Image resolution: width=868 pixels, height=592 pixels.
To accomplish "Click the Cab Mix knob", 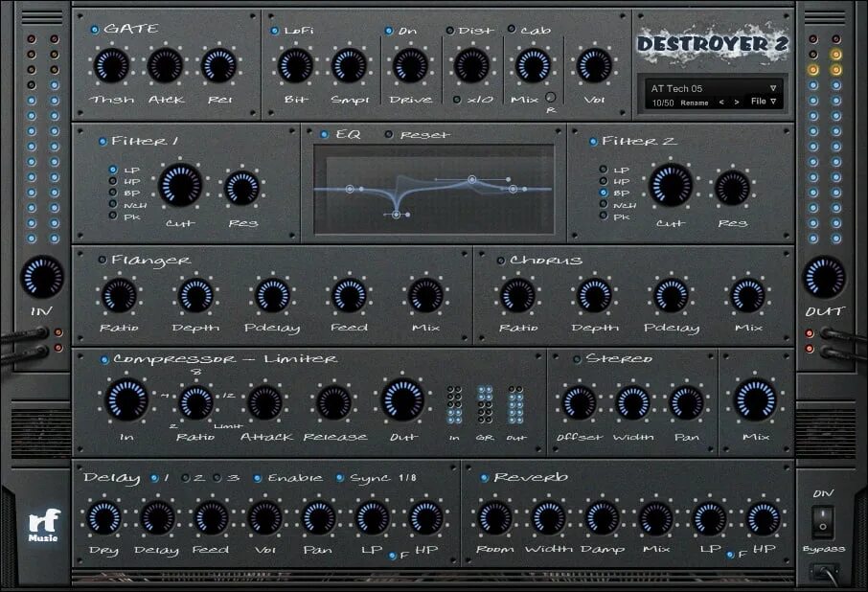I will coord(533,65).
